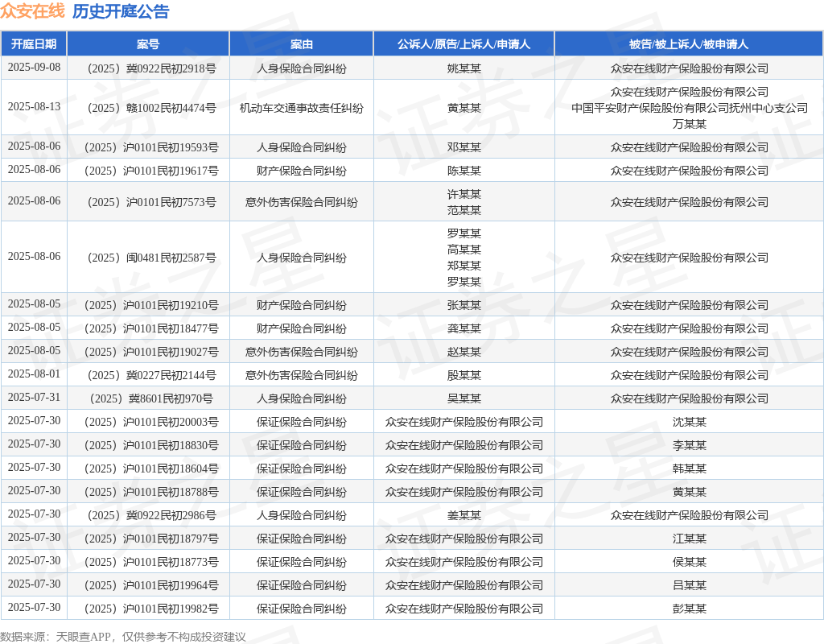This screenshot has width=824, height=644.
Task: Select case number 赣1002民初4474号
Action: 152,108
